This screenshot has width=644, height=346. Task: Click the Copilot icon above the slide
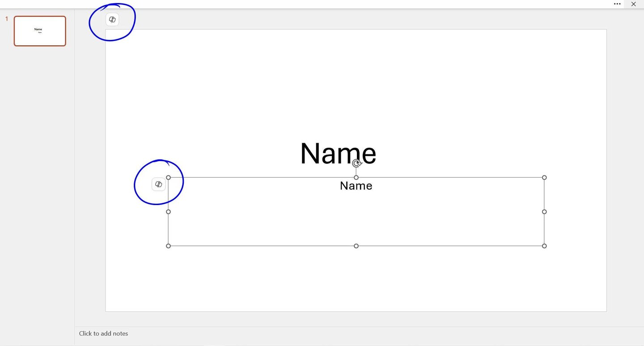tap(112, 20)
